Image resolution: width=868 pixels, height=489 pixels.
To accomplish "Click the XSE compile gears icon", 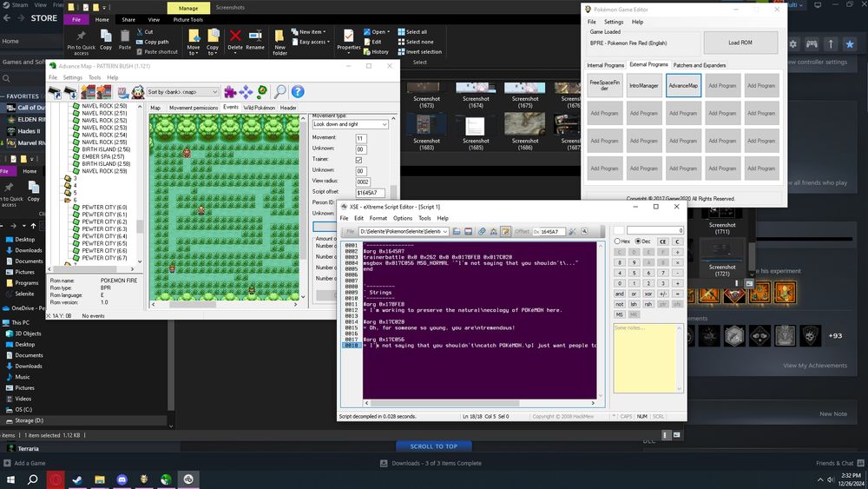I will pos(482,232).
